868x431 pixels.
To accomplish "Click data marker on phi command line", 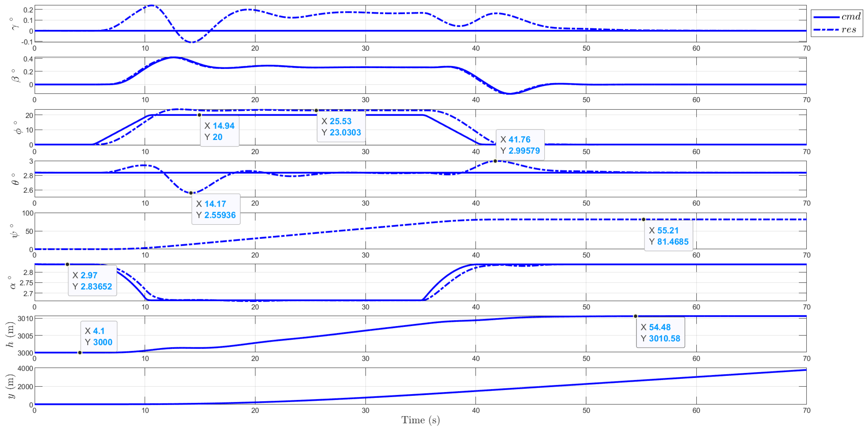I will click(x=200, y=115).
